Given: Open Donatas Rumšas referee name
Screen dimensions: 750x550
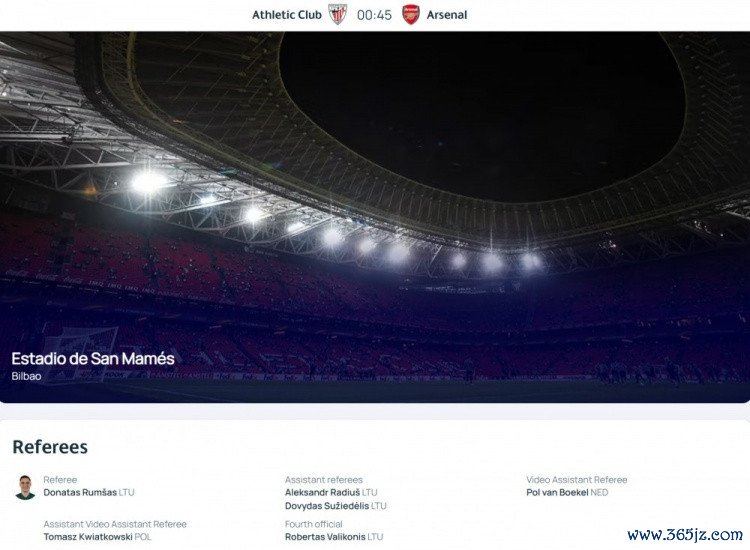Looking at the screenshot, I should (x=80, y=492).
